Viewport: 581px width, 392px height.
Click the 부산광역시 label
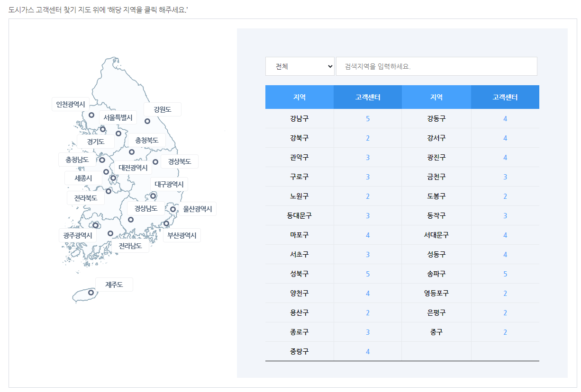182,235
